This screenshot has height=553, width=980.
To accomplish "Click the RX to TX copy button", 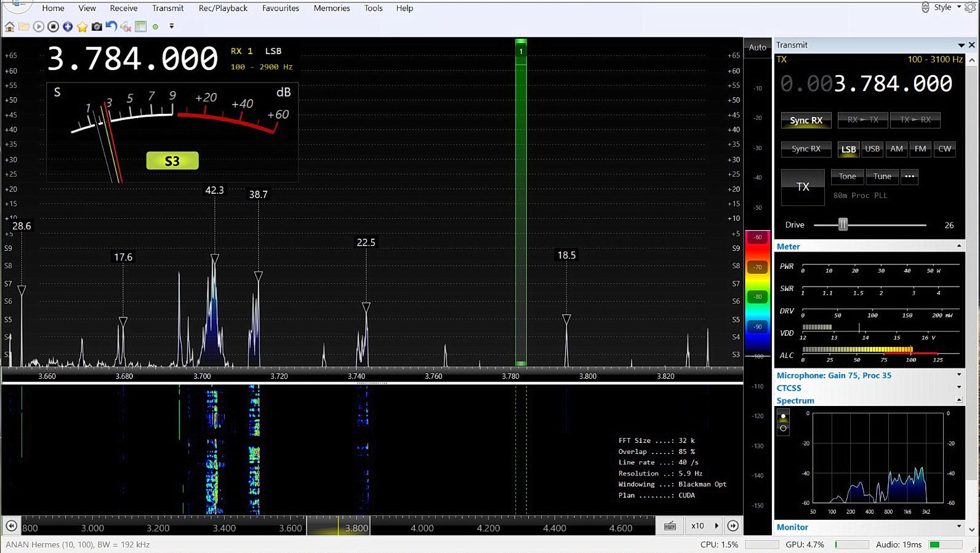I will pos(862,120).
